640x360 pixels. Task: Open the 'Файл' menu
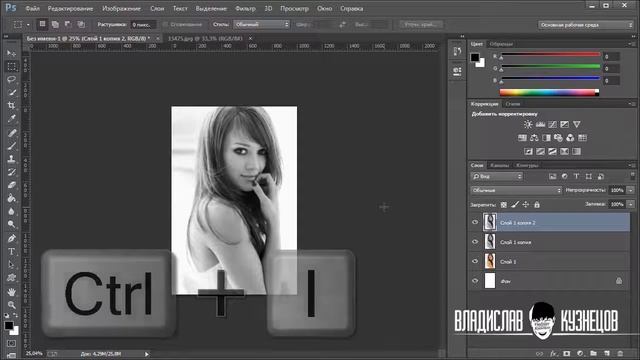coord(32,9)
